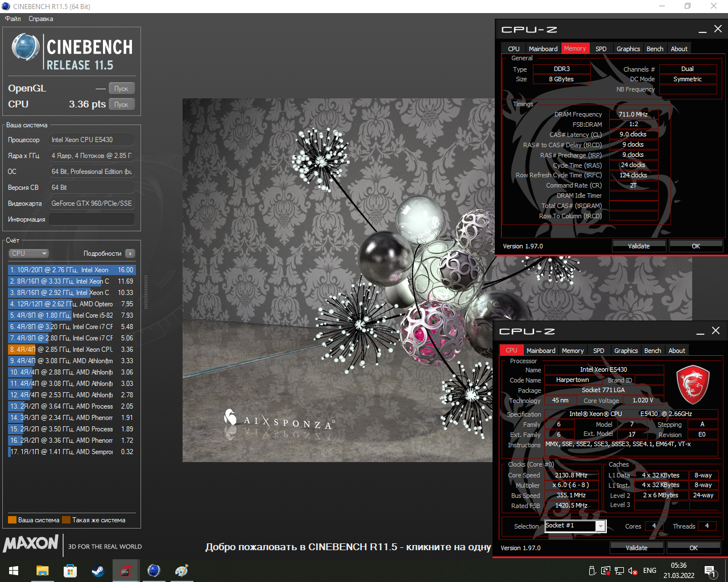
Task: Open Mainboard tab in upper CPU-Z
Action: [x=543, y=49]
